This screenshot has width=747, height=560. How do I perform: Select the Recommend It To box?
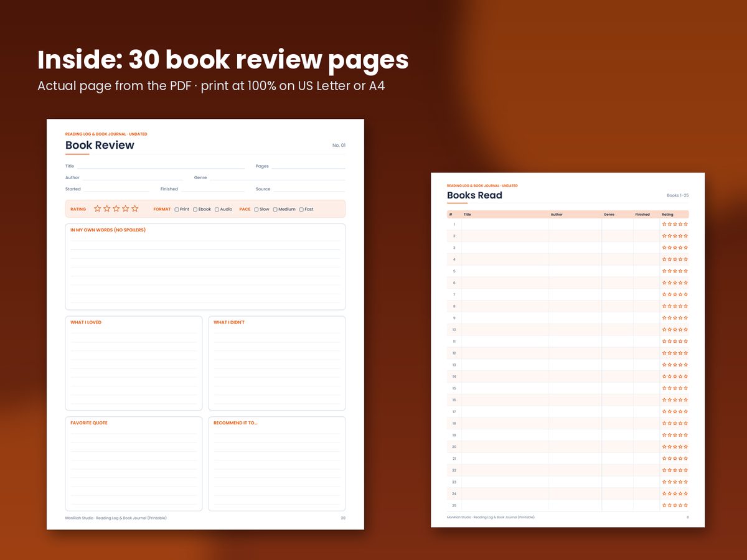pyautogui.click(x=277, y=464)
